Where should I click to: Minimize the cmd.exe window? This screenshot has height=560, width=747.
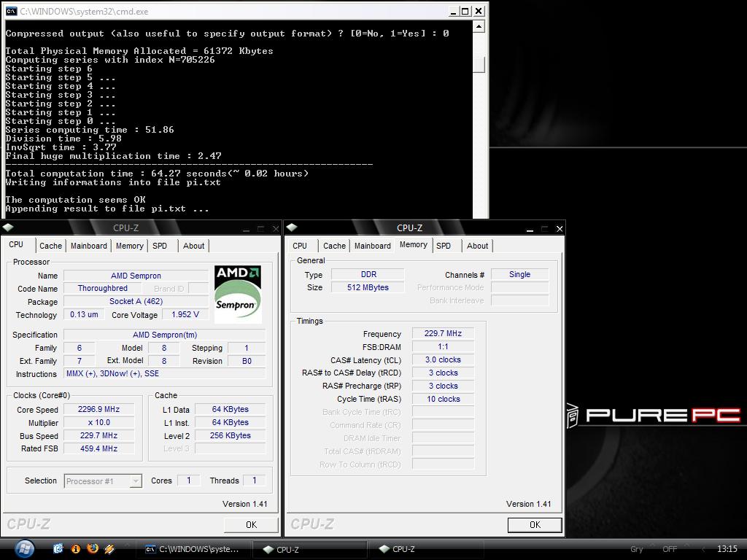coord(454,12)
